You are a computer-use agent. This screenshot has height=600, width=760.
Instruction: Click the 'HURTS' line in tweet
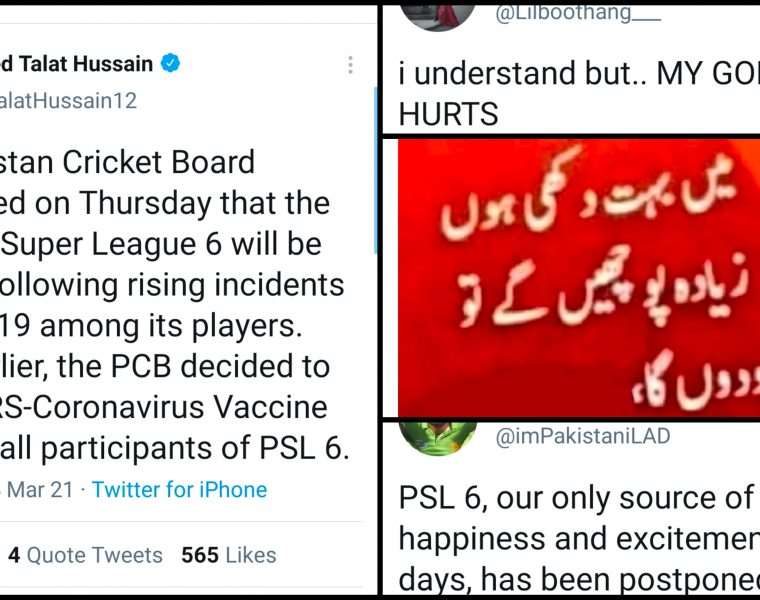[x=448, y=114]
